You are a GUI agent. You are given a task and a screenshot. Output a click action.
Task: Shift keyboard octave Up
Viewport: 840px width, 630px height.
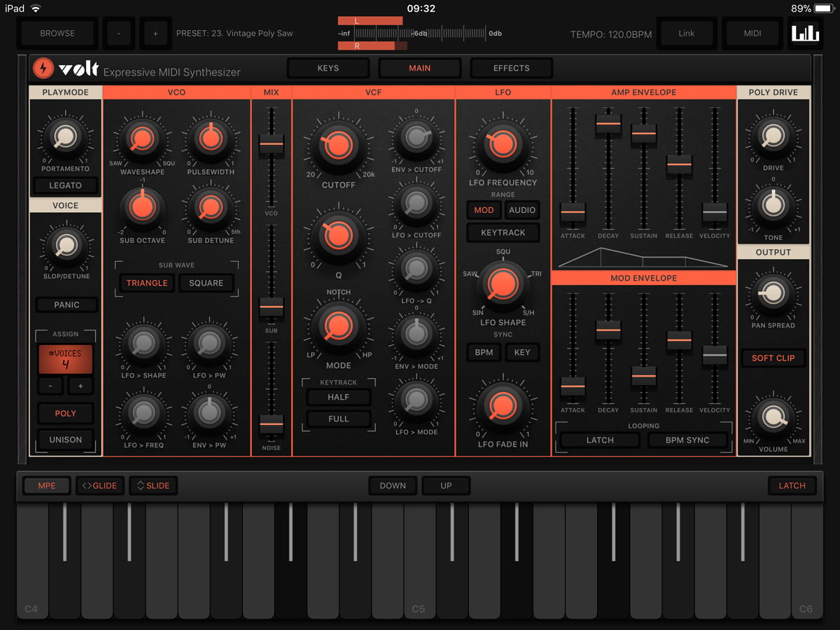[x=446, y=485]
